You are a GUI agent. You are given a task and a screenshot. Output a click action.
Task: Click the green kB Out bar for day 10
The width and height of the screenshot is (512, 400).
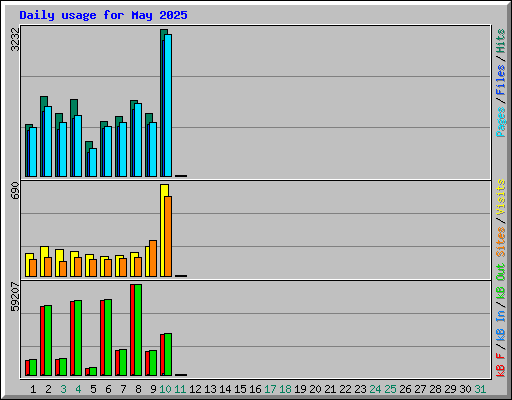(x=168, y=354)
